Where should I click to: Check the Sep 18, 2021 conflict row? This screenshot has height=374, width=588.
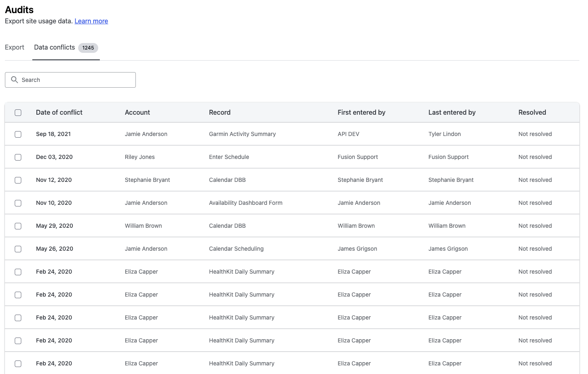18,134
